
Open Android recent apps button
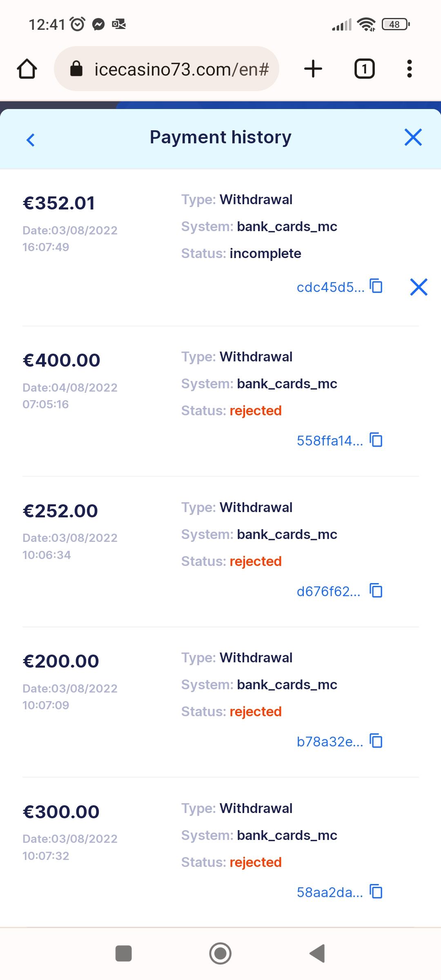(x=124, y=954)
